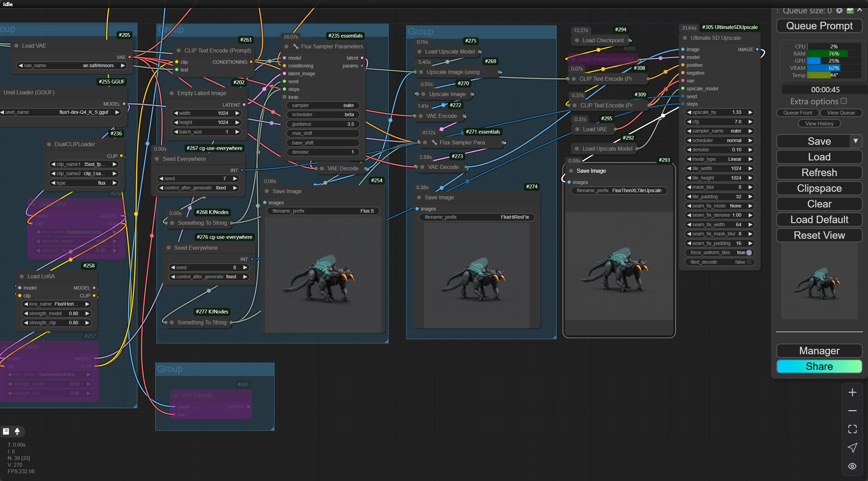This screenshot has height=481, width=868.
Task: Click the zoom in plus icon
Action: (x=852, y=392)
